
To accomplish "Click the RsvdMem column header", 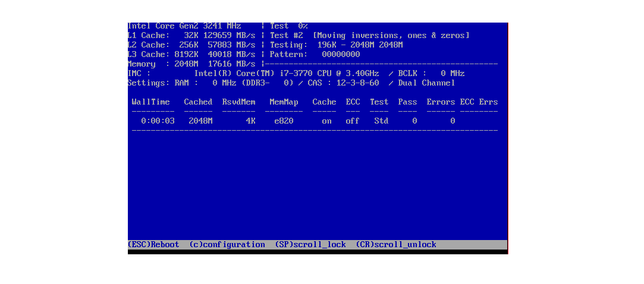I will pos(238,102).
